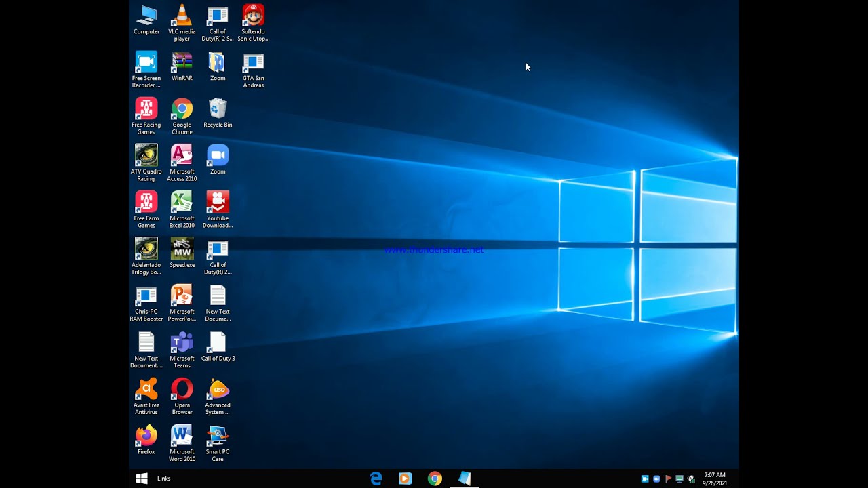Select New Text Document beside Microsoft Teams
Viewport: 868px width, 488px height.
pyautogui.click(x=146, y=350)
